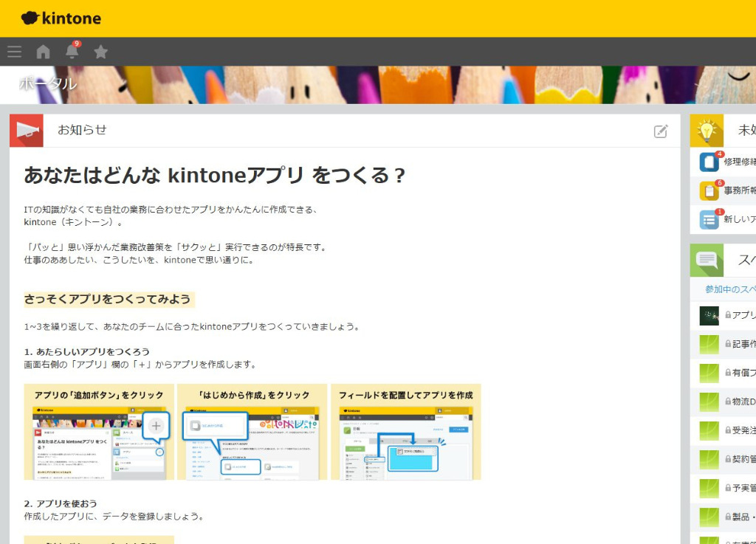Open the 製品 space link
The height and width of the screenshot is (544, 756).
(744, 517)
